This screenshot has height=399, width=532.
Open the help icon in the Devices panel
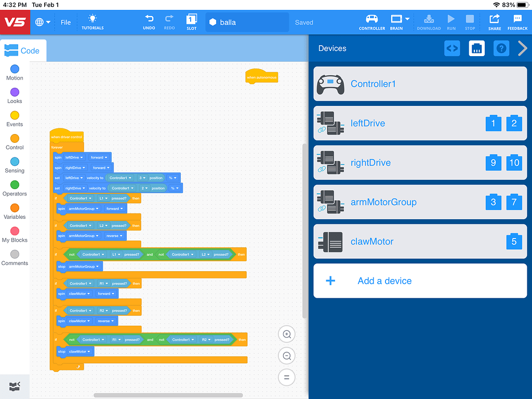coord(501,48)
